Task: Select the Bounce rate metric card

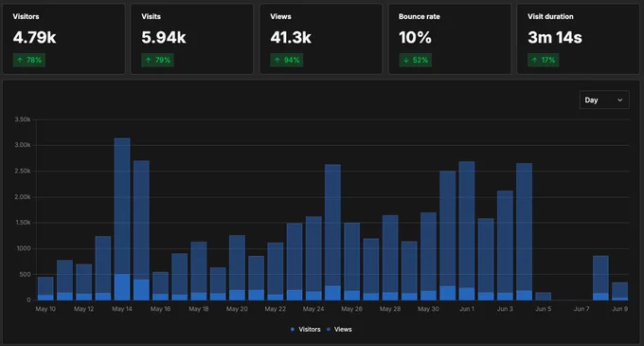Action: pyautogui.click(x=450, y=39)
